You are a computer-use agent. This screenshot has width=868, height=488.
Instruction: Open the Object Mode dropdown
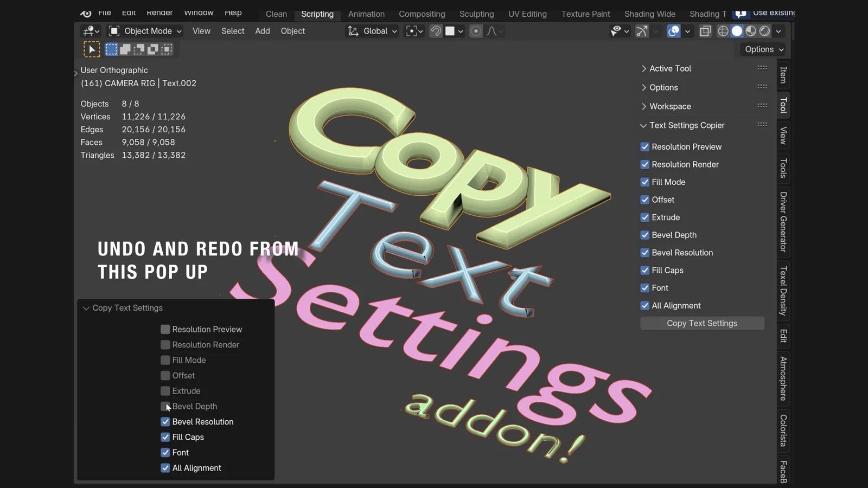[144, 31]
